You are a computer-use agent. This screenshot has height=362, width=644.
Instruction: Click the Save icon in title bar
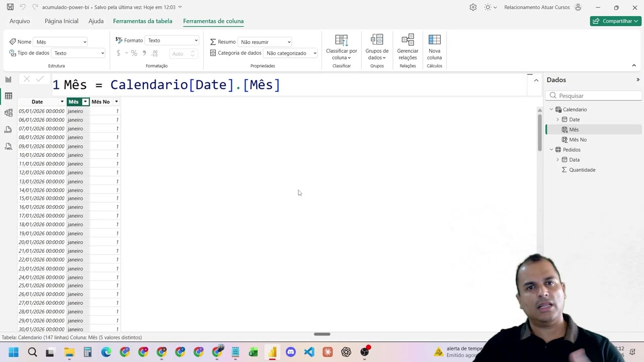click(x=10, y=7)
